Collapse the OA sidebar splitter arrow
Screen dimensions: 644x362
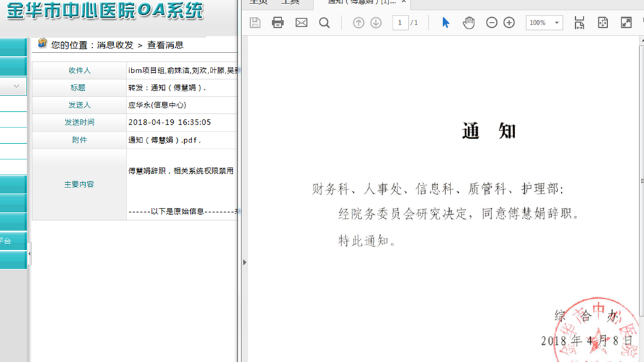29,254
